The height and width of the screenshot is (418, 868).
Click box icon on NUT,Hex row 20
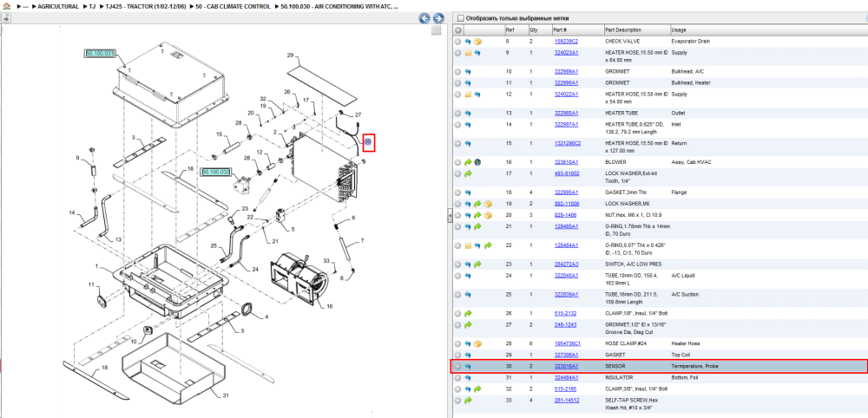coord(488,215)
